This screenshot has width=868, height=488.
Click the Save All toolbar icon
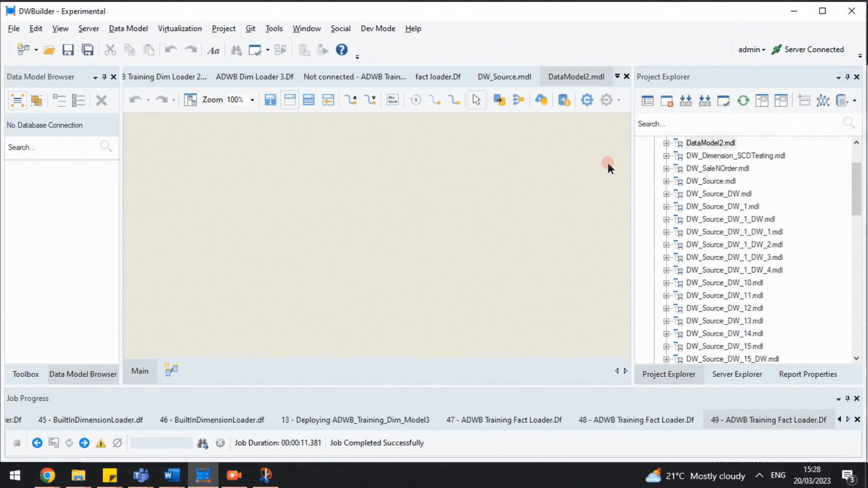(x=87, y=50)
